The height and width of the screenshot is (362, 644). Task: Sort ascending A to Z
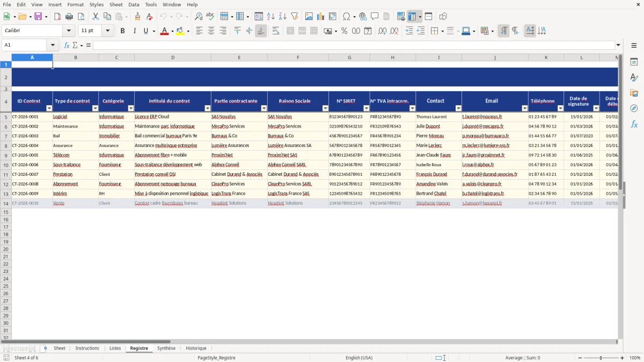click(x=271, y=17)
